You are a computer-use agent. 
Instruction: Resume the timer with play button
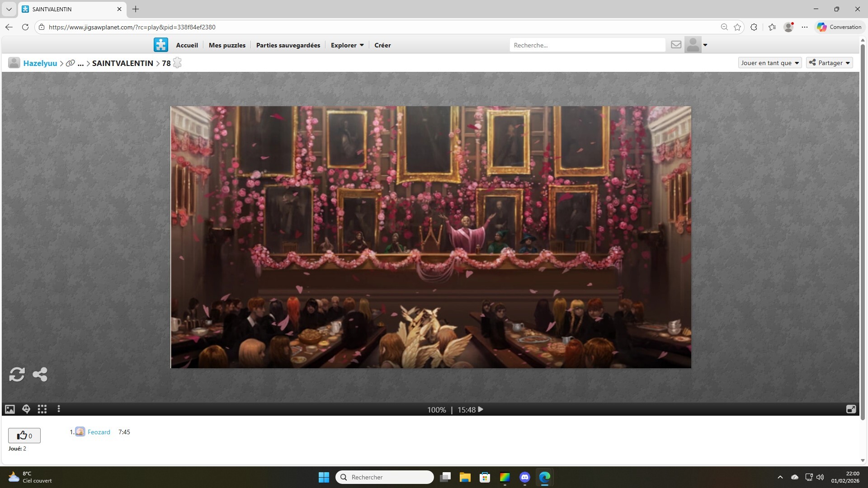481,409
